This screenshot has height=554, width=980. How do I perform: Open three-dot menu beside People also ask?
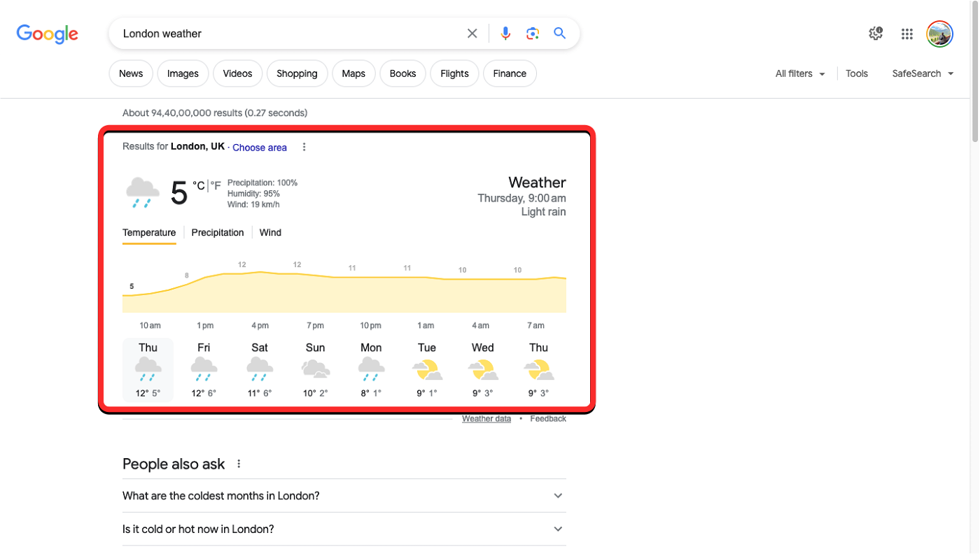point(239,464)
